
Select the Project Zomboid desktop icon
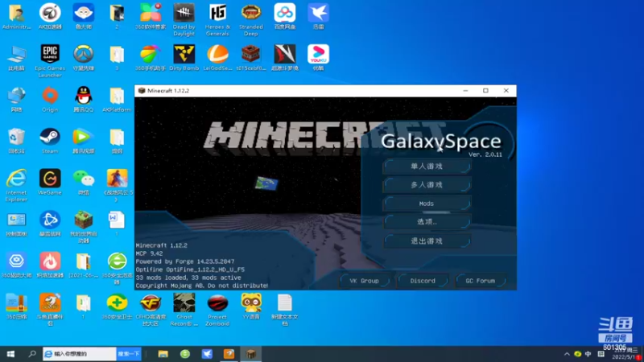click(217, 310)
